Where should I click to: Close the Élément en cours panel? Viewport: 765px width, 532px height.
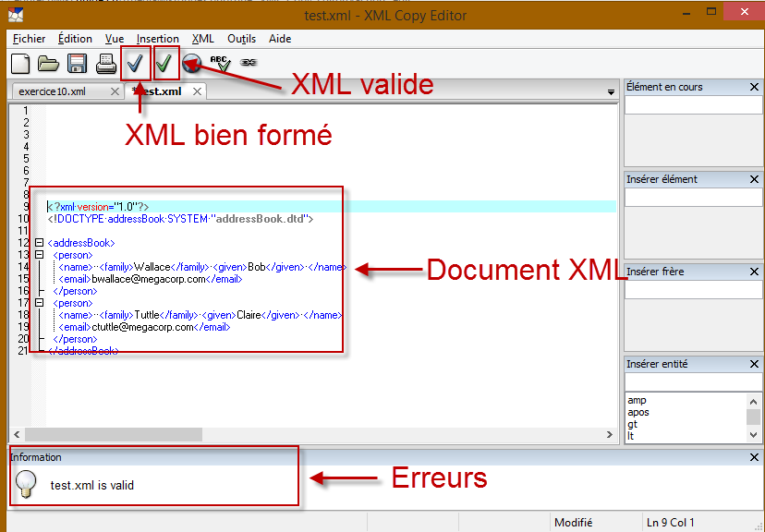pyautogui.click(x=754, y=87)
